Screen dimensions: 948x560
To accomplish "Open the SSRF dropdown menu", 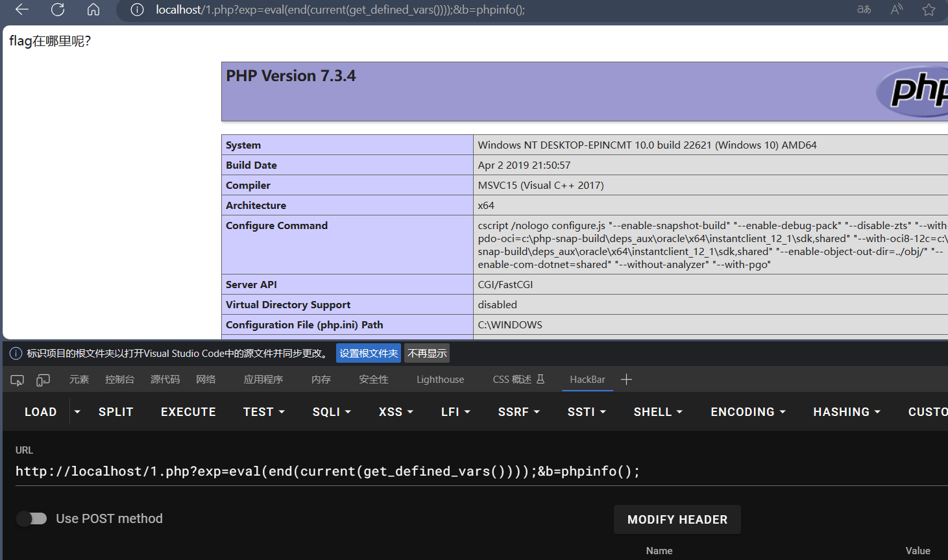I will coord(518,411).
